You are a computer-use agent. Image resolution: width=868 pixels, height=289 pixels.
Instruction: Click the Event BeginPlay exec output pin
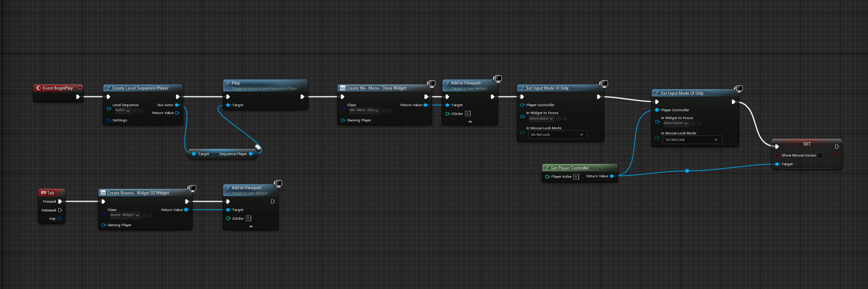(78, 97)
